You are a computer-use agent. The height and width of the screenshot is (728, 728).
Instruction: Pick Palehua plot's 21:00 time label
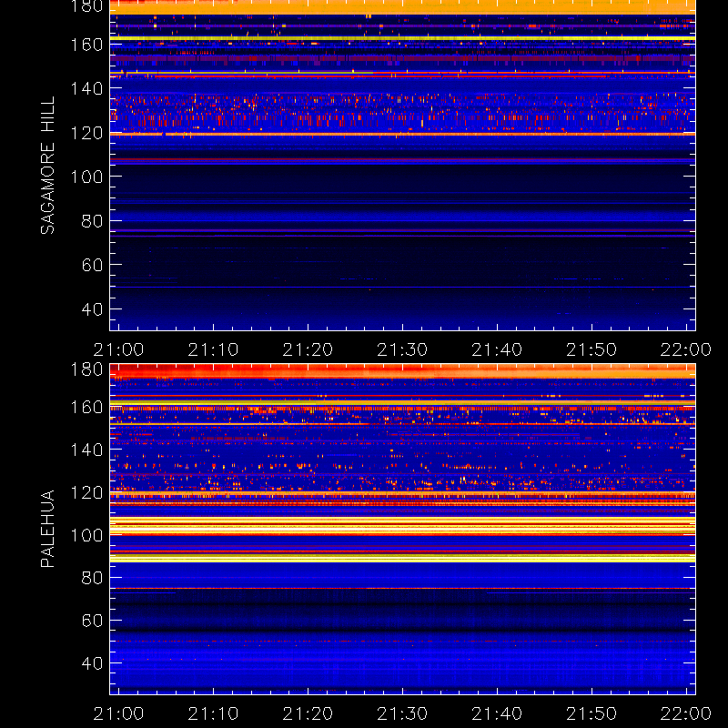119,713
